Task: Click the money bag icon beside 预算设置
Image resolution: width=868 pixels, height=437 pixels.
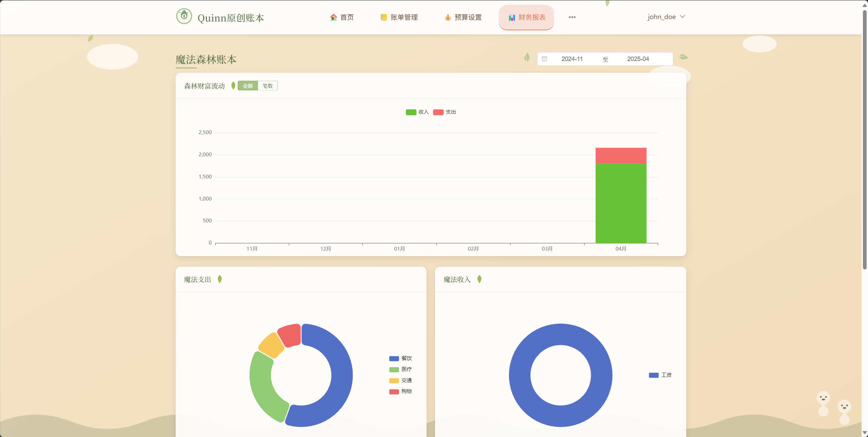Action: coord(447,17)
